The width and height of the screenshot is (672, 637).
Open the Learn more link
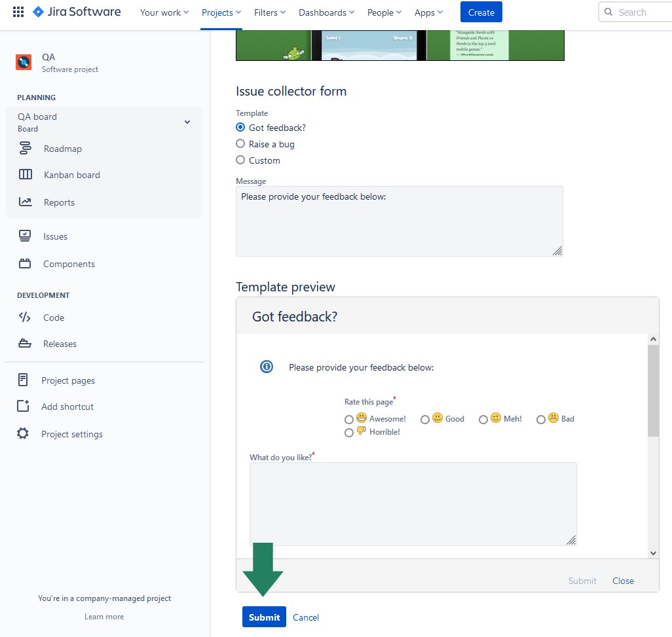click(103, 616)
